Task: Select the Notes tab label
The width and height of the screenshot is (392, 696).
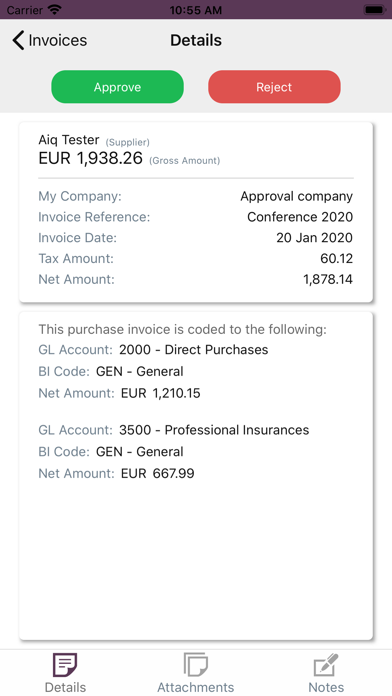Action: [326, 687]
